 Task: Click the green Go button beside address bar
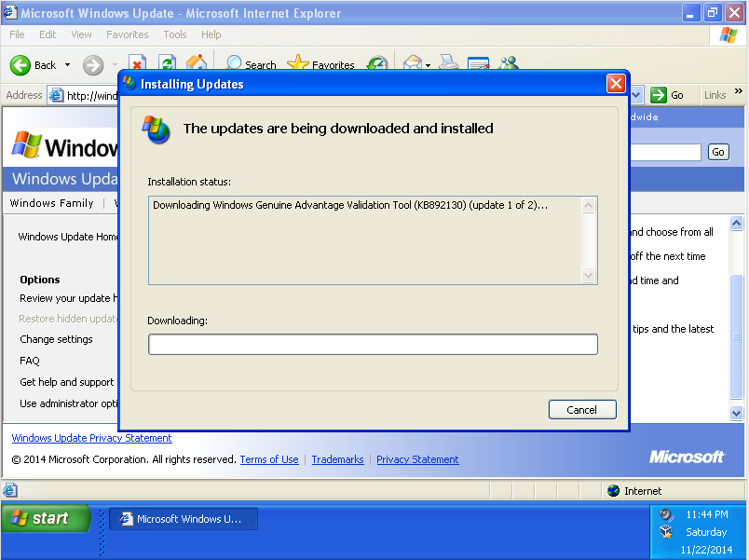(667, 95)
